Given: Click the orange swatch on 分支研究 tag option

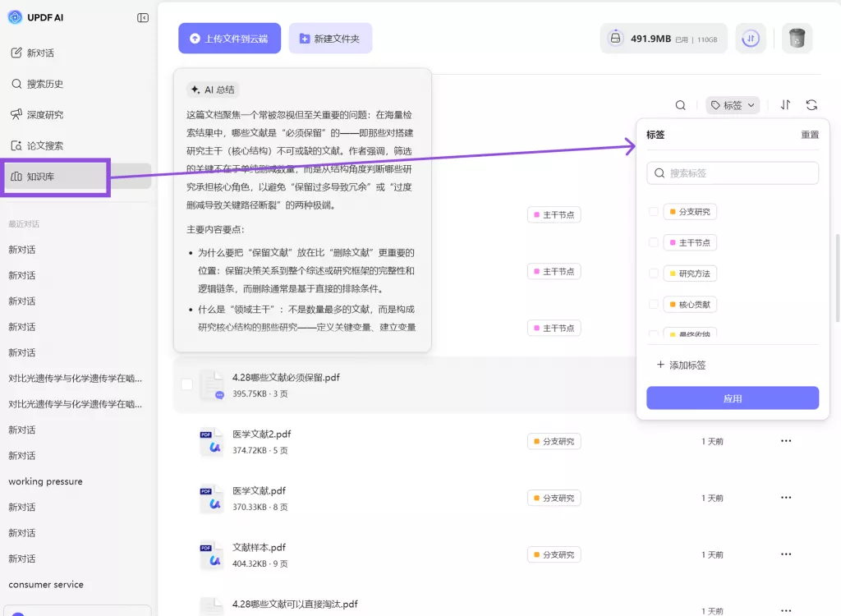Looking at the screenshot, I should pos(673,211).
